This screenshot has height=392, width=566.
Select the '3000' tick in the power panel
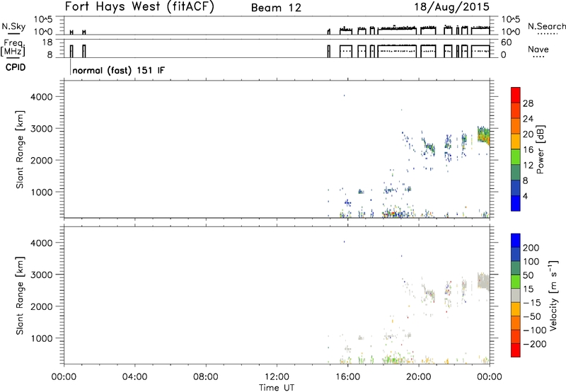(x=42, y=129)
